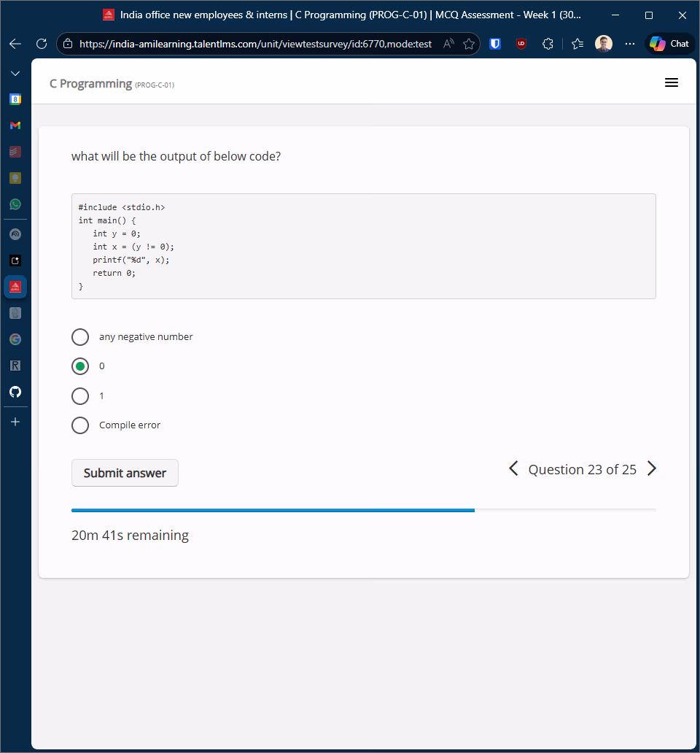Go to next question with right chevron
700x753 pixels.
(x=652, y=469)
